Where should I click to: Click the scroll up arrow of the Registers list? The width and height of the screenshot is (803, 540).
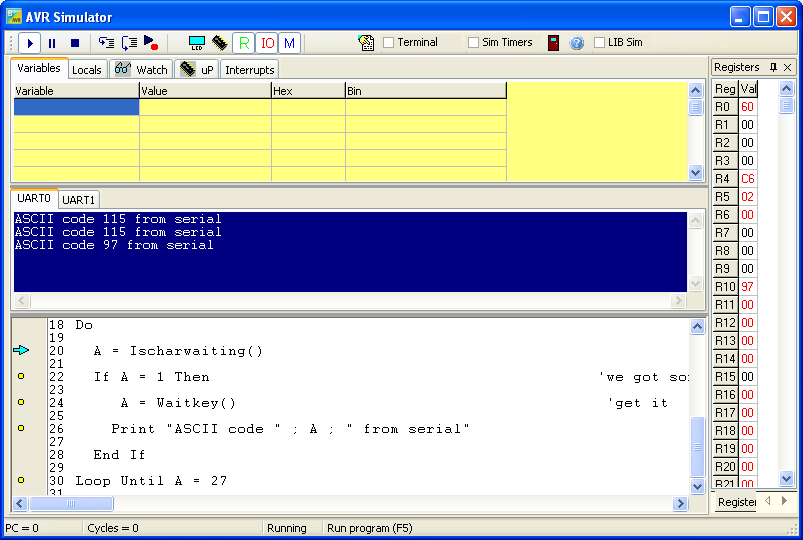pos(787,88)
